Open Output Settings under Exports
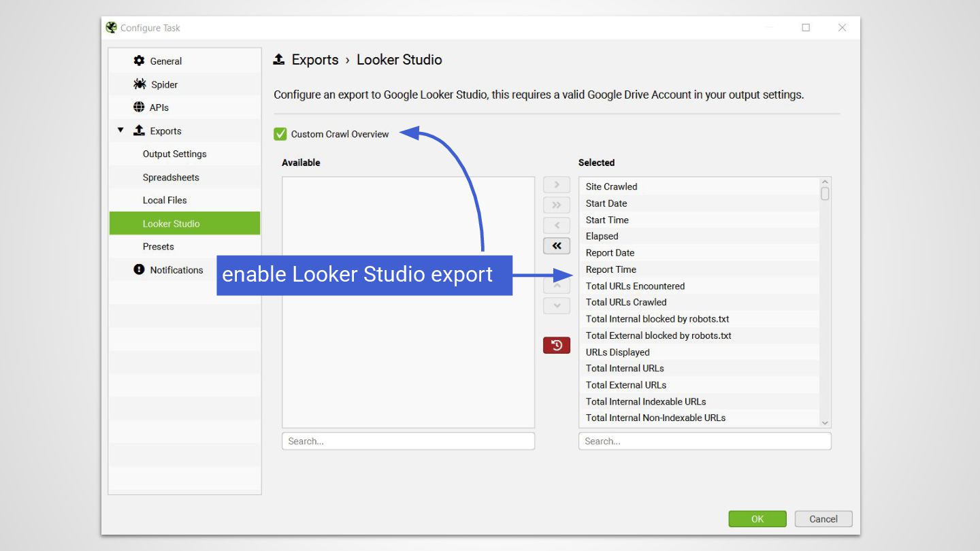This screenshot has width=980, height=551. coord(185,154)
